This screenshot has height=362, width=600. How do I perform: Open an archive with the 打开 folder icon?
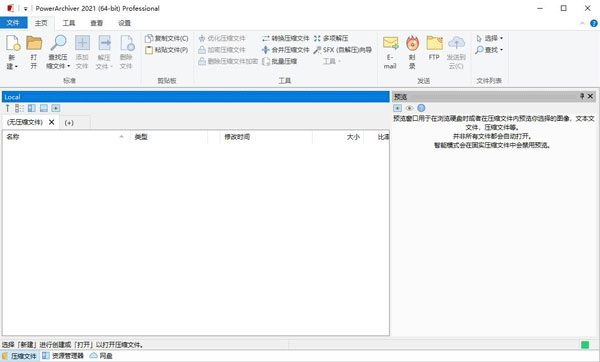click(34, 43)
